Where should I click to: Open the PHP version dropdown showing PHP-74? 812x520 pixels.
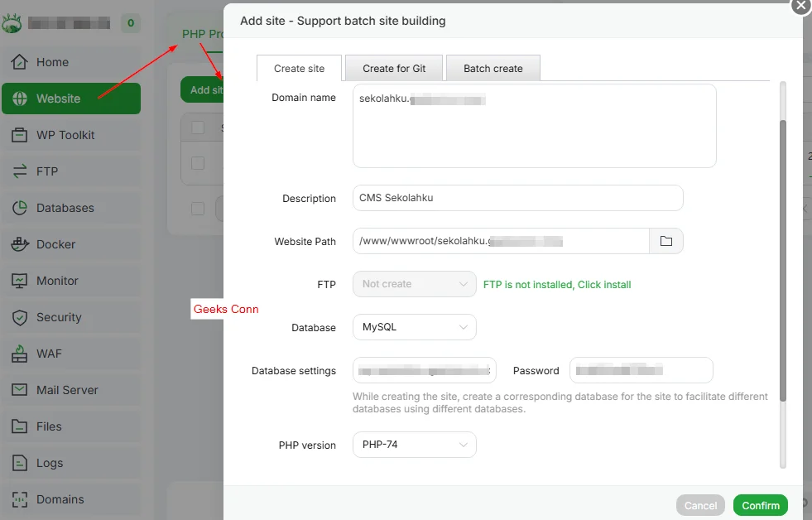[x=414, y=445]
